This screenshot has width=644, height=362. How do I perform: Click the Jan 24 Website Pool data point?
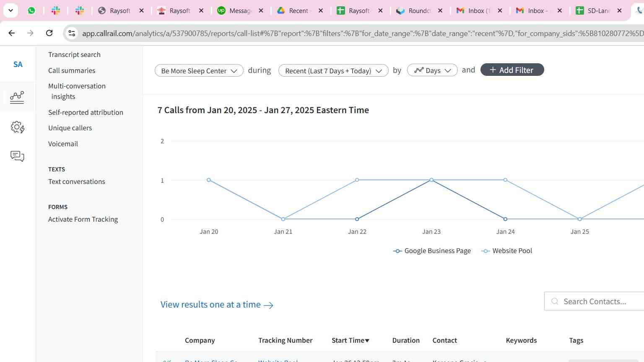click(x=505, y=180)
